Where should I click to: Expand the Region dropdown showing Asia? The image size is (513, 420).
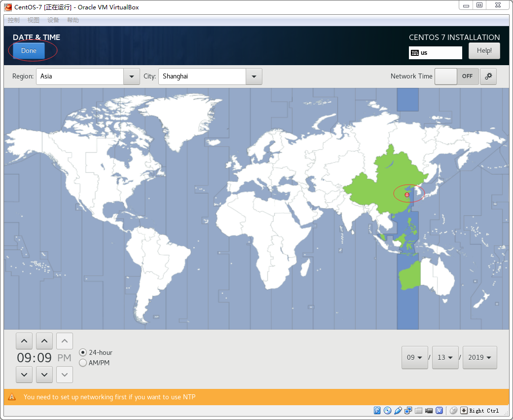point(131,76)
